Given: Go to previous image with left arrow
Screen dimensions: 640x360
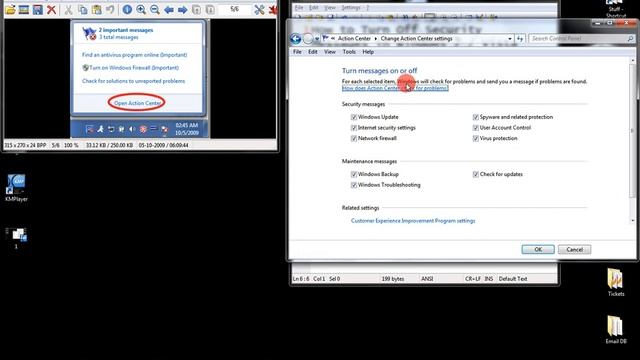Looking at the screenshot, I should (x=169, y=9).
